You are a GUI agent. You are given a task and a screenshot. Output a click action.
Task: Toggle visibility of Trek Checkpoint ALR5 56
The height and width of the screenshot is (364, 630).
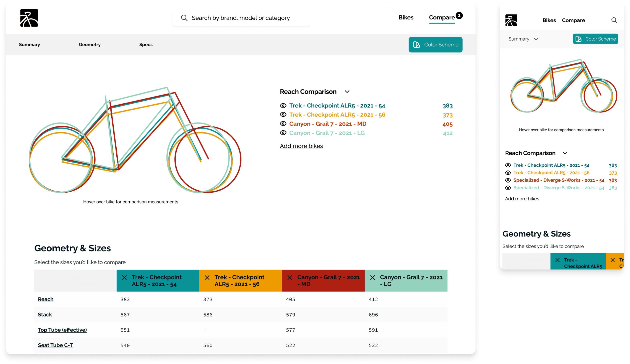tap(283, 115)
